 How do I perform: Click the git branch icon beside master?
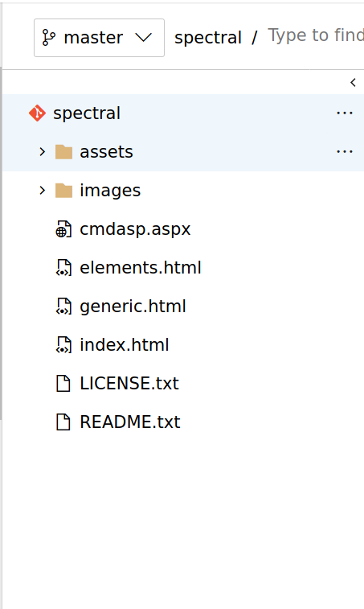pyautogui.click(x=48, y=38)
